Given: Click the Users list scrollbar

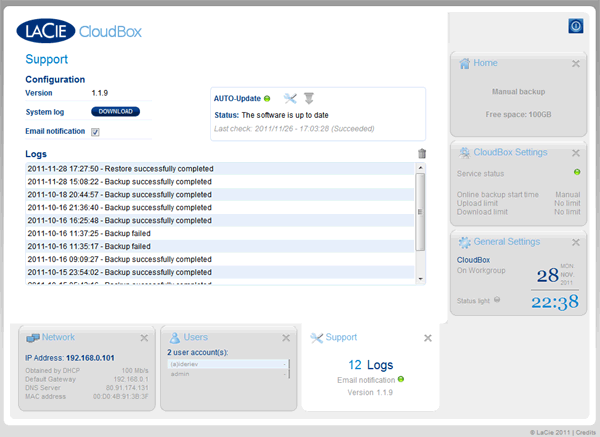Looking at the screenshot, I should point(289,369).
